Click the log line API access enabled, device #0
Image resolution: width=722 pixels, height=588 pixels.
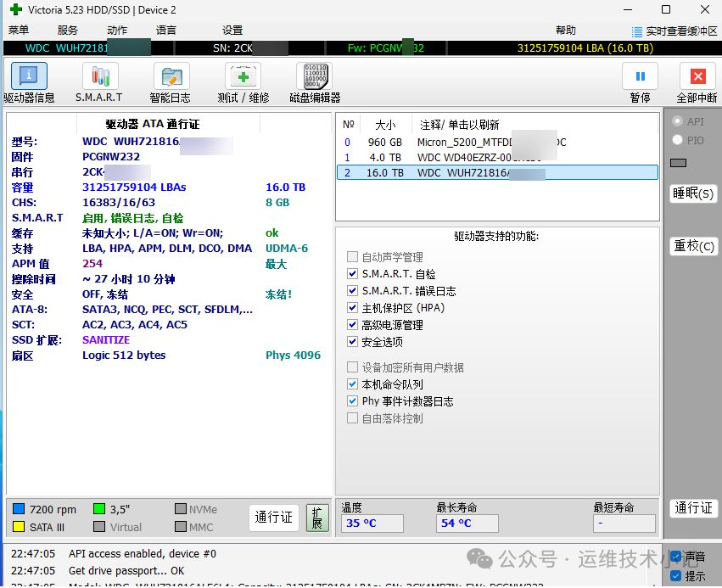click(143, 553)
